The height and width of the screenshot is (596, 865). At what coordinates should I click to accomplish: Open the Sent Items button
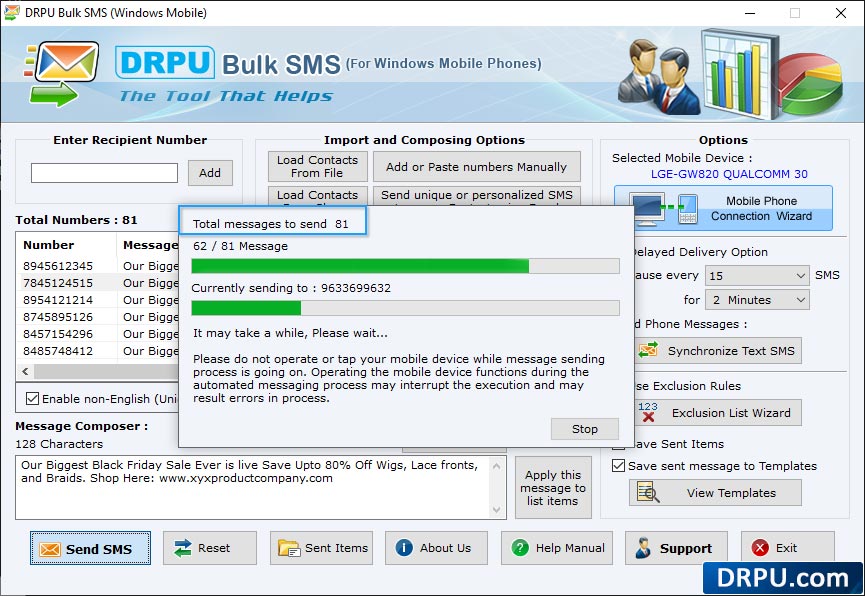pyautogui.click(x=322, y=548)
